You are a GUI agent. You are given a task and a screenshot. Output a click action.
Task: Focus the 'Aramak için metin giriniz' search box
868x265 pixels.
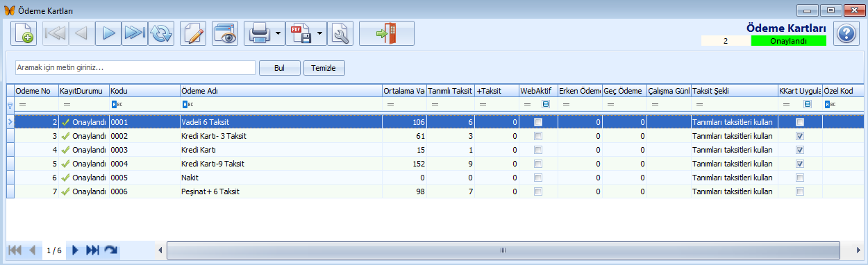(135, 68)
